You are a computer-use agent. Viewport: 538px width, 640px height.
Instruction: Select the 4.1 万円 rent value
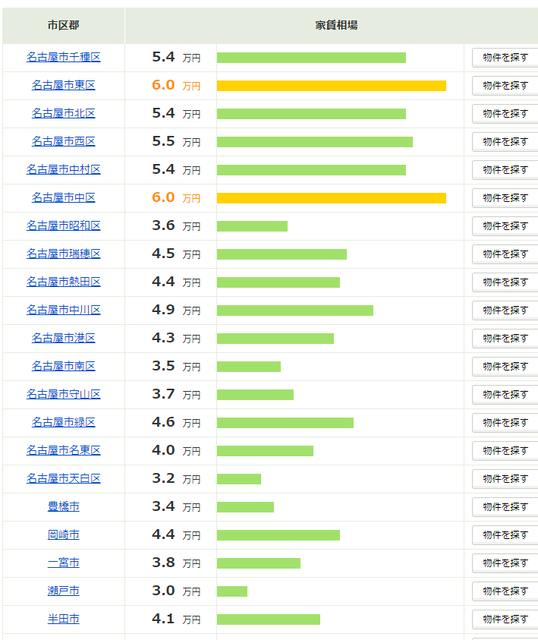tap(176, 619)
